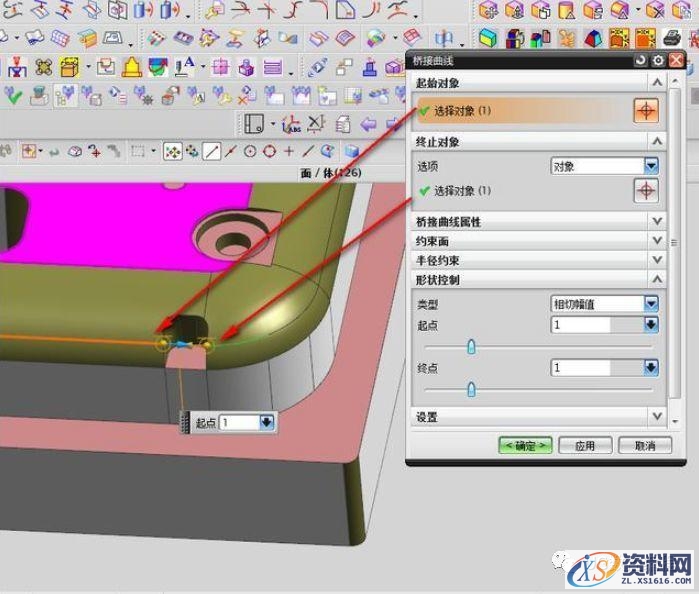699x594 pixels.
Task: Open the 类型 dropdown showing 相切幅值
Action: (x=651, y=303)
